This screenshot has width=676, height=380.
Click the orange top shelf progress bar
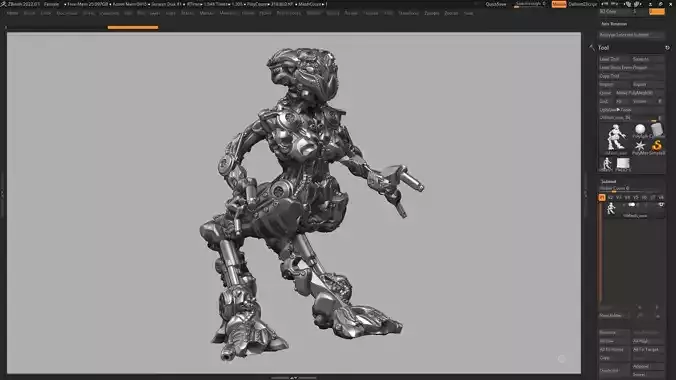pos(133,27)
